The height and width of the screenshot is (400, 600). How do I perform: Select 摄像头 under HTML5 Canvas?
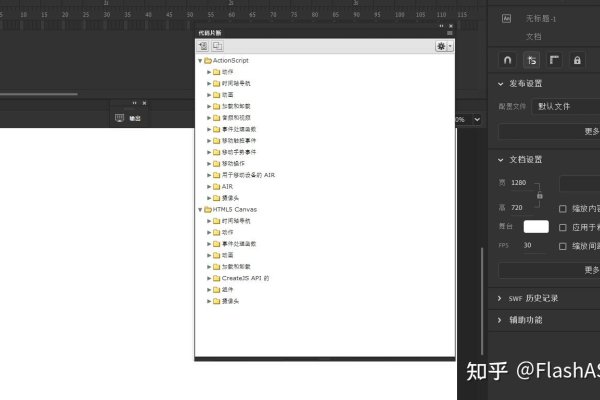[230, 301]
